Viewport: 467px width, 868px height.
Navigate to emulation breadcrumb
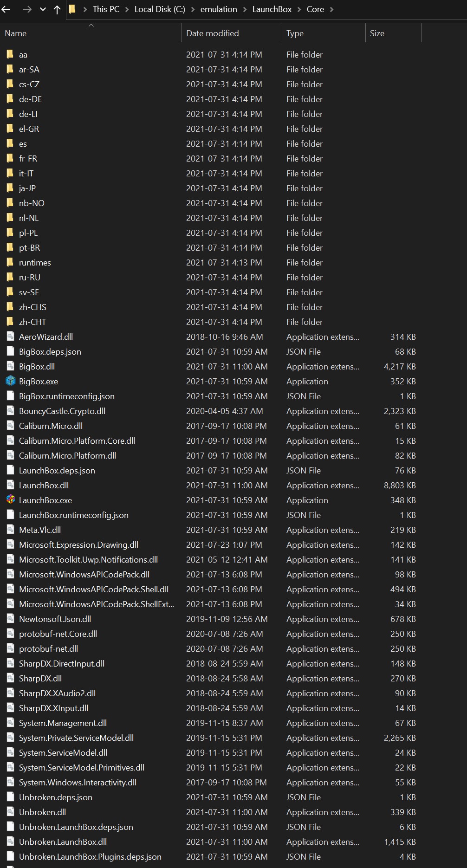219,9
